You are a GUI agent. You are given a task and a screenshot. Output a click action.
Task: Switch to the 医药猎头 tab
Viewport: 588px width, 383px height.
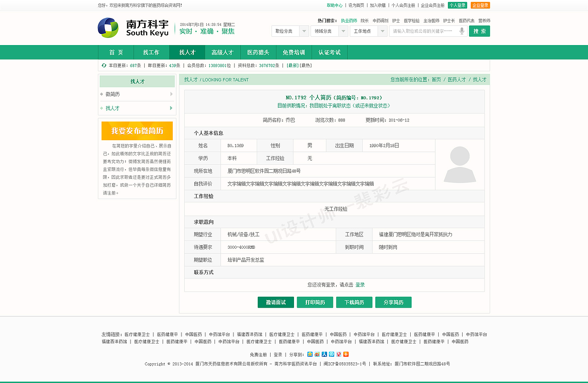point(258,52)
